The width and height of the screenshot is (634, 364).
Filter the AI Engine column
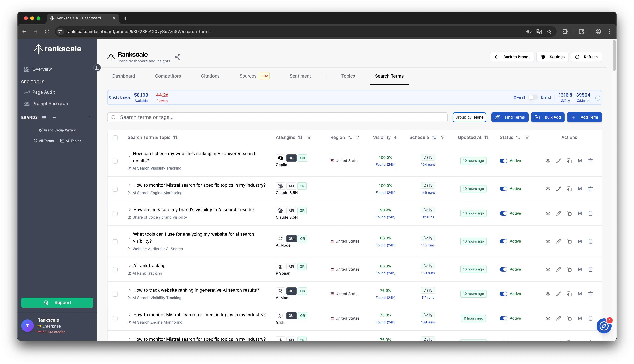click(x=309, y=138)
